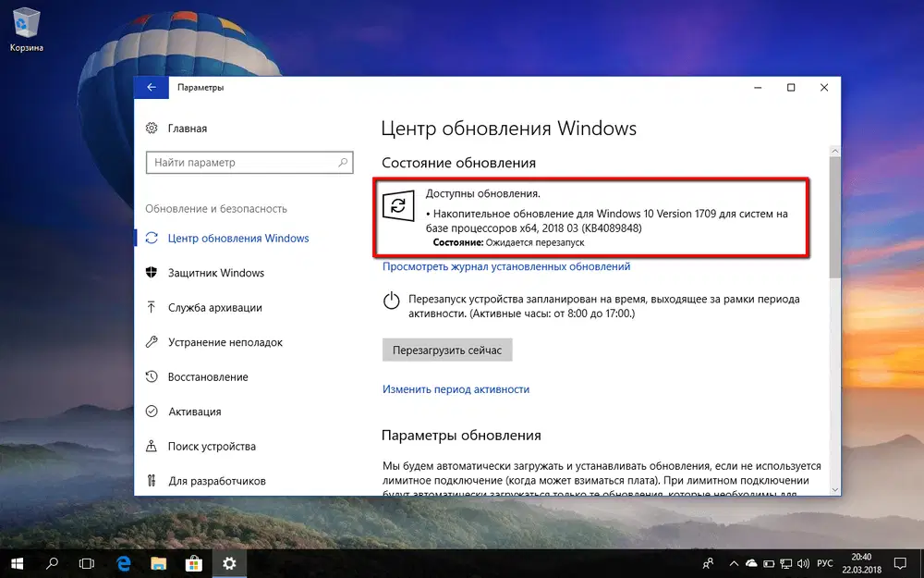Click Изменить период активности link

click(x=456, y=388)
